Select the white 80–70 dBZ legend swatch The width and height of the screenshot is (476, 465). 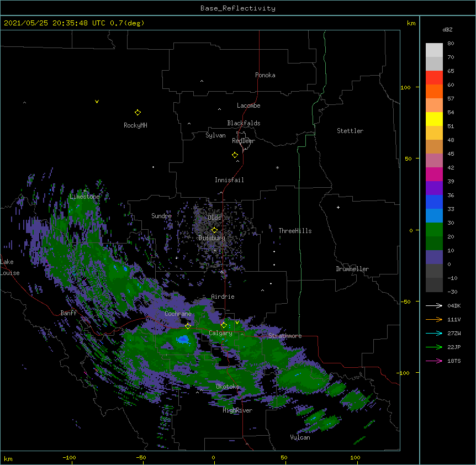click(434, 50)
